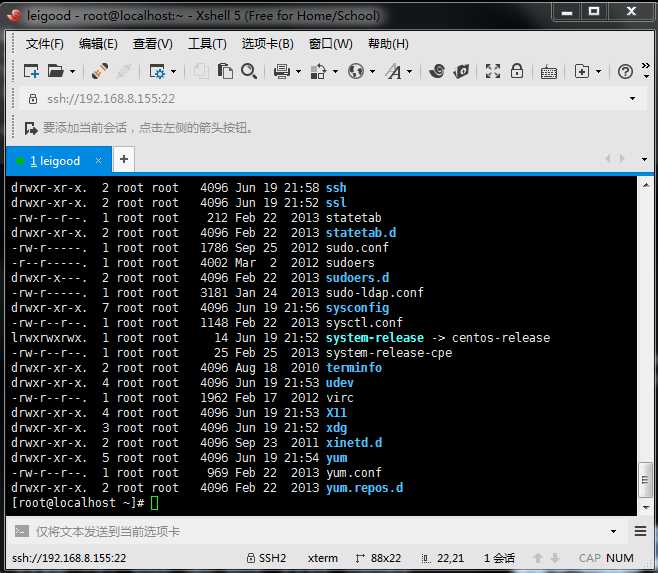This screenshot has width=658, height=573.
Task: Expand the properties icon dropdown arrow
Action: [173, 72]
